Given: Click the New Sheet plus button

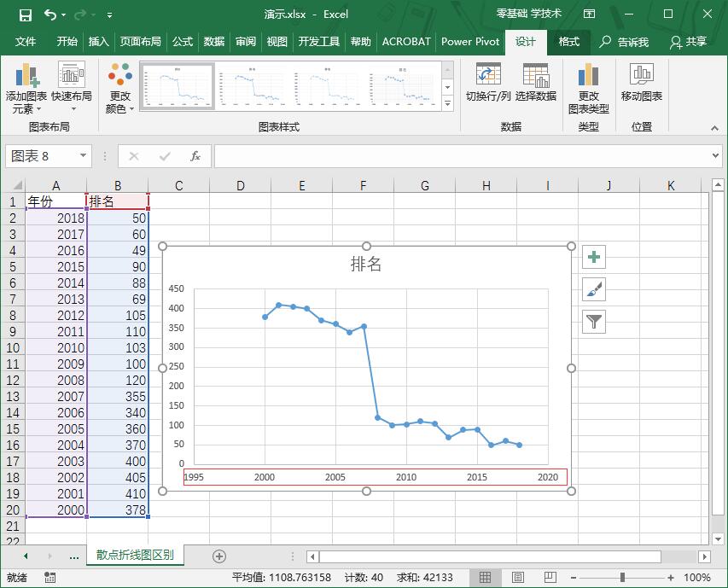Looking at the screenshot, I should [x=219, y=556].
